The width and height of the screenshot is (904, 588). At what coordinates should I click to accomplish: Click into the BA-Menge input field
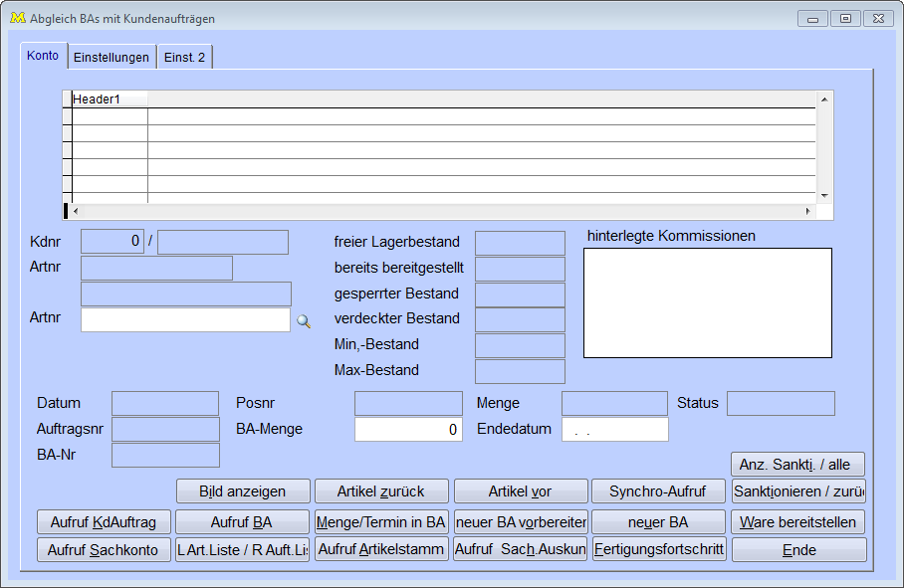(x=408, y=430)
